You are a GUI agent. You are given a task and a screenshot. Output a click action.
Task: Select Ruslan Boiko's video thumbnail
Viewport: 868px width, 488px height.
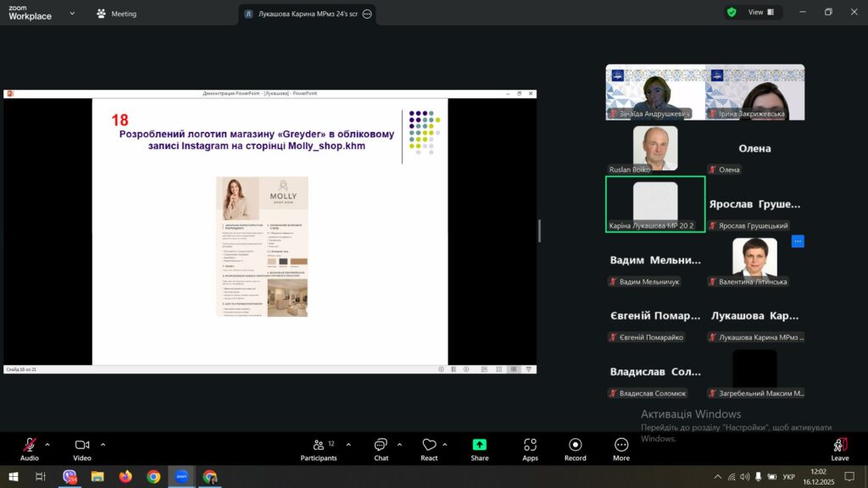(x=655, y=149)
